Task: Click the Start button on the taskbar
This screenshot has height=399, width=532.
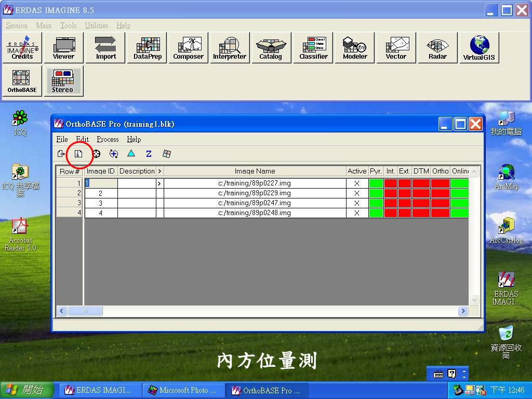Action: [26, 390]
